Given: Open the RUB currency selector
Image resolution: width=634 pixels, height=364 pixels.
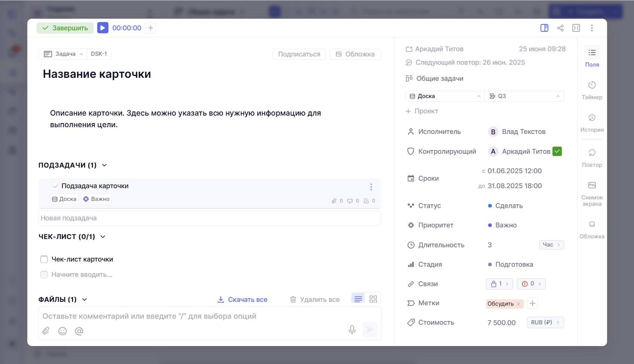Looking at the screenshot, I should [x=545, y=322].
